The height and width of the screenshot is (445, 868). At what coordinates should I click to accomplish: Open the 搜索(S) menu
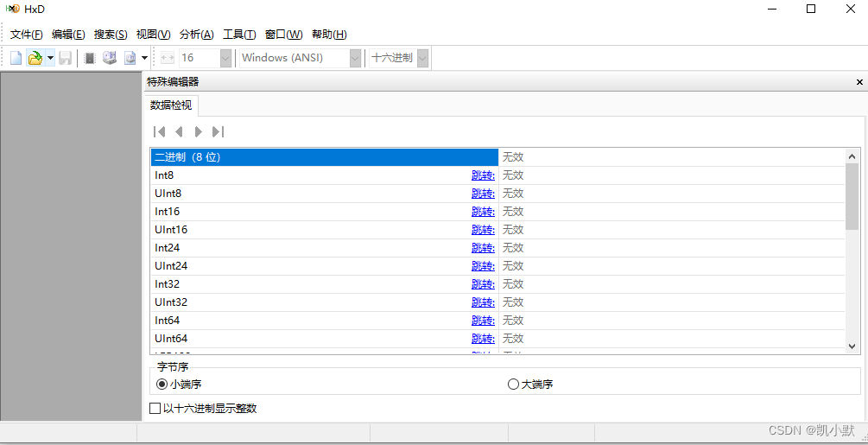(111, 35)
